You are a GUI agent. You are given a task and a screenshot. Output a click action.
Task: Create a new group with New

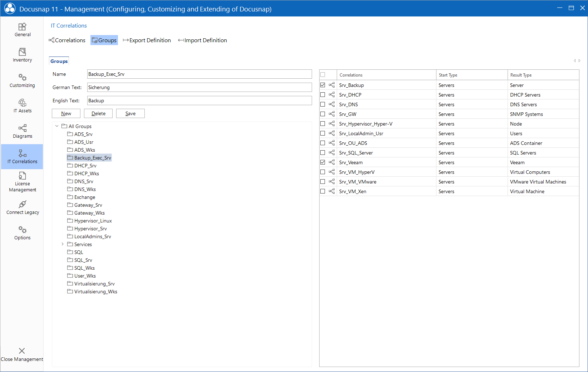coord(66,113)
